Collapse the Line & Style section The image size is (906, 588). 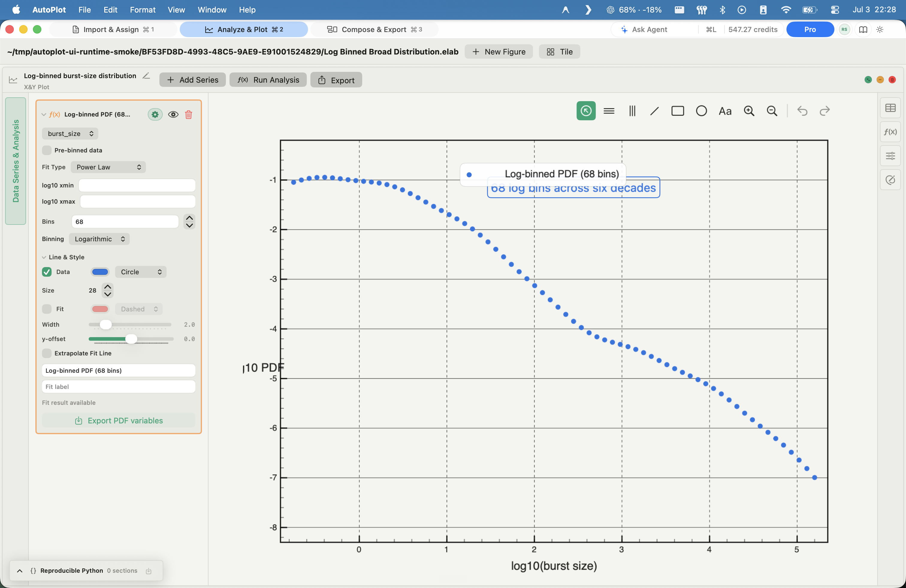44,257
